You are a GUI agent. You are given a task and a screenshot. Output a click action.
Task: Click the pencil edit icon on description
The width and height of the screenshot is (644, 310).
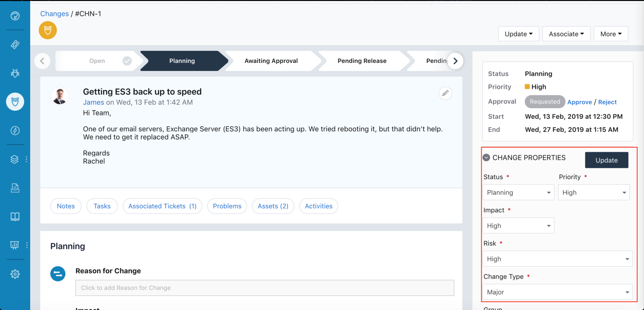tap(445, 93)
